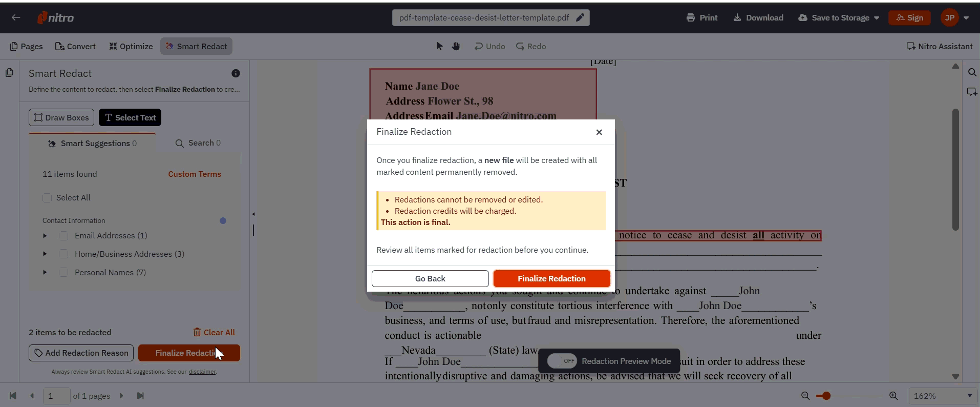Click the back arrow near Nitro logo
This screenshot has height=407, width=980.
pos(16,17)
